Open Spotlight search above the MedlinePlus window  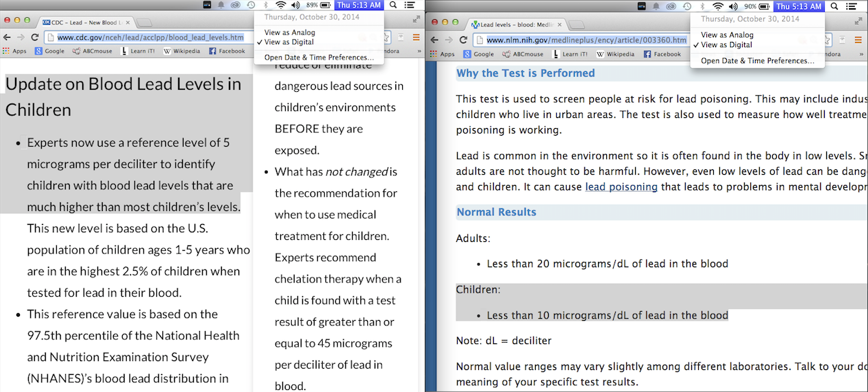[834, 6]
